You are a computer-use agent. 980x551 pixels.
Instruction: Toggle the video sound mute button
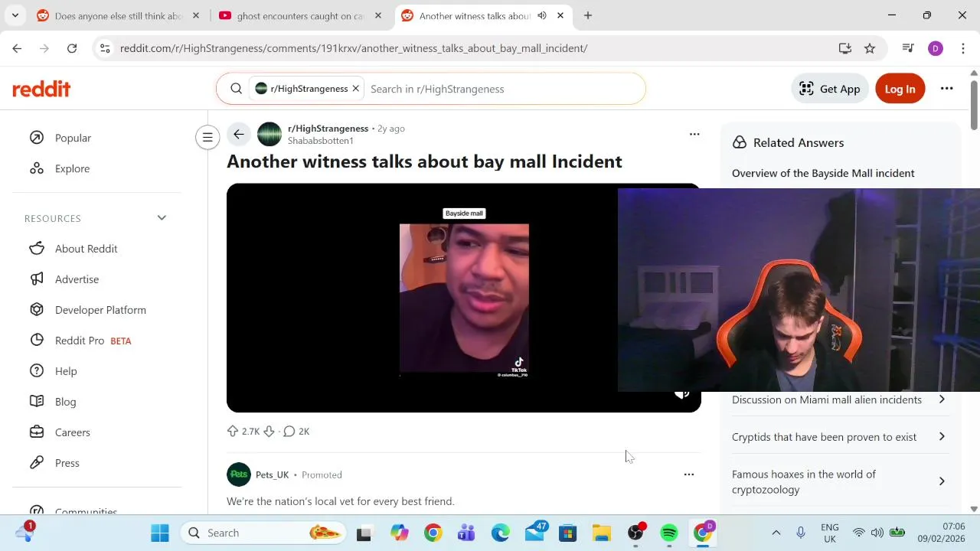coord(681,394)
